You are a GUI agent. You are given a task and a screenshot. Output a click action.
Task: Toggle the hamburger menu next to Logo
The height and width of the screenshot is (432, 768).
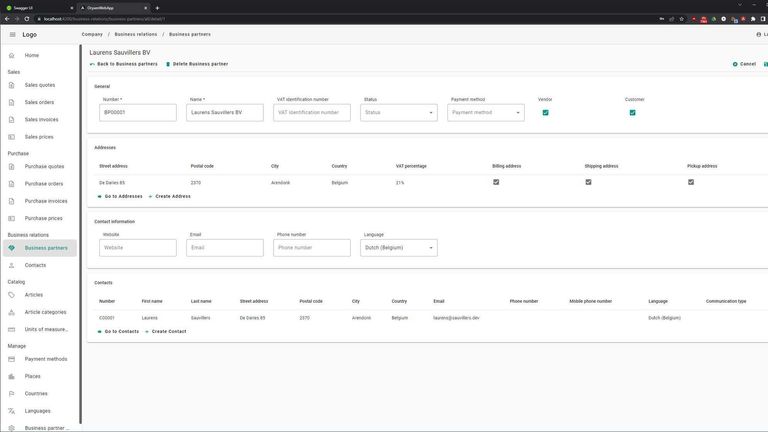coord(12,34)
